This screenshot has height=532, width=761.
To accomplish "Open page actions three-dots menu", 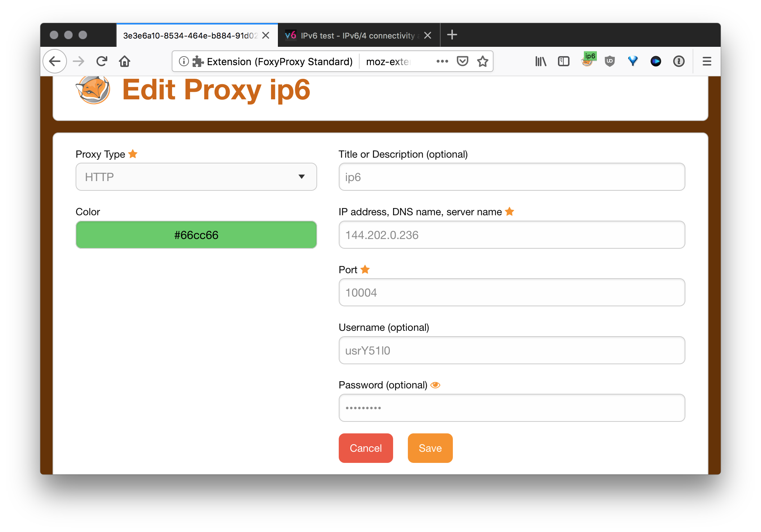I will pyautogui.click(x=442, y=61).
